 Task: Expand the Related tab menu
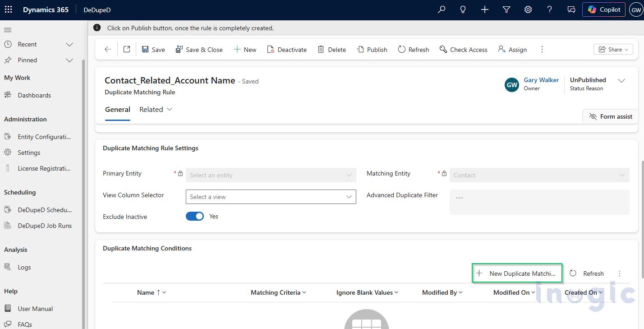156,109
